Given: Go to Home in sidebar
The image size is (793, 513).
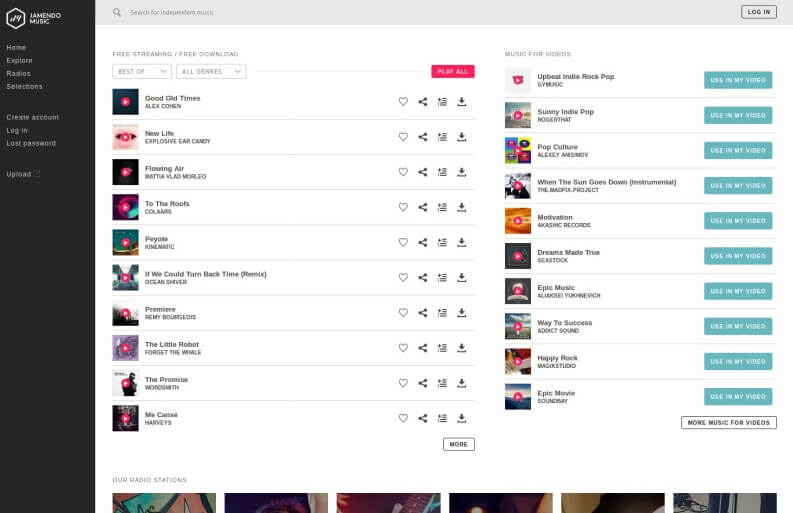Looking at the screenshot, I should click(x=16, y=47).
